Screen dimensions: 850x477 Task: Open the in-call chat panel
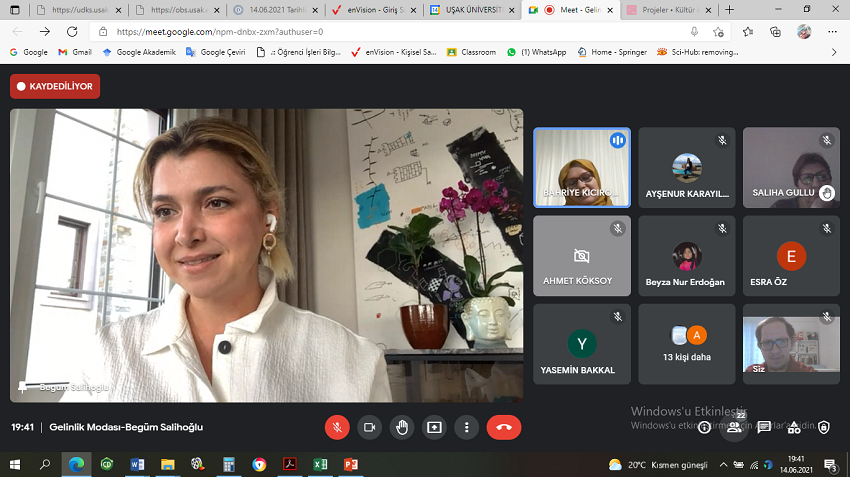pyautogui.click(x=764, y=427)
